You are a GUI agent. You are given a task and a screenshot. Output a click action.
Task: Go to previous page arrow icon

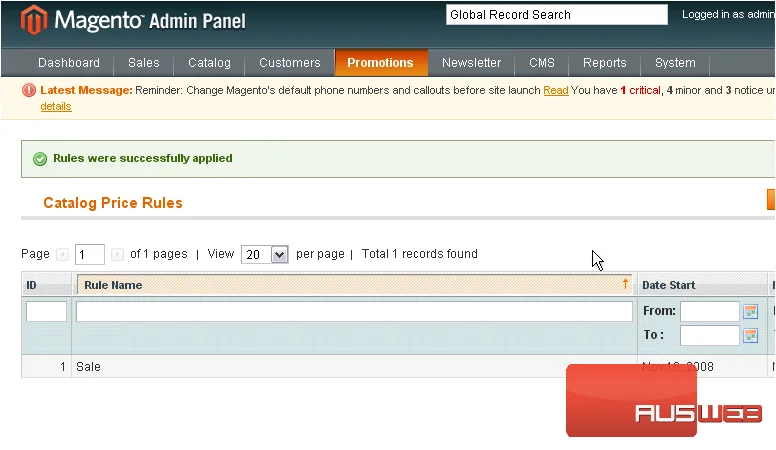point(62,254)
